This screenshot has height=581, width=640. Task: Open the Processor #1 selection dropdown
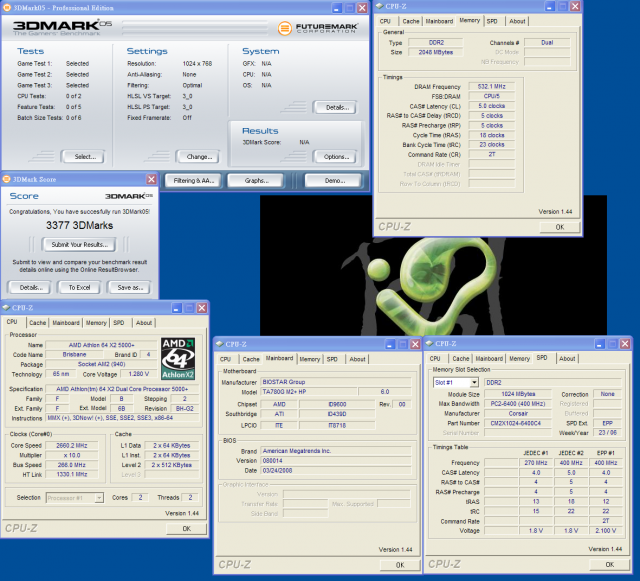(x=99, y=498)
